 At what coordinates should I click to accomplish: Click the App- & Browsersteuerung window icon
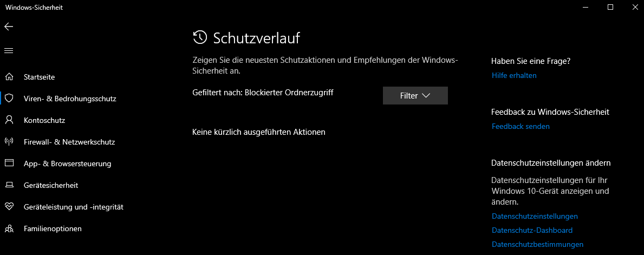(x=9, y=164)
